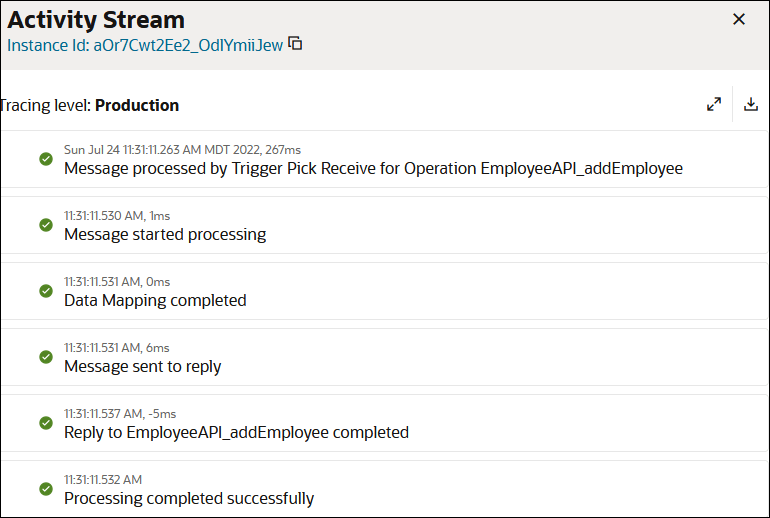Close the Activity Stream panel
Viewport: 770px width, 518px height.
pyautogui.click(x=739, y=19)
